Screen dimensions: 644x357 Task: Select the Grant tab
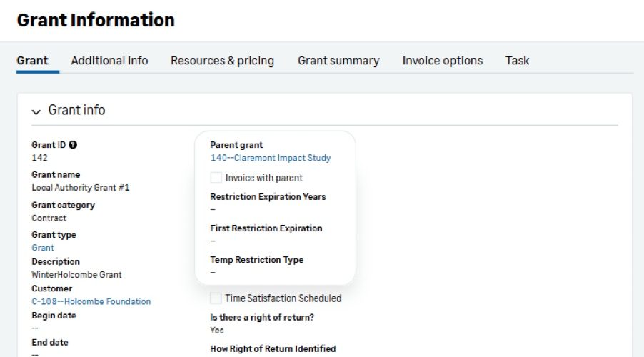(32, 61)
